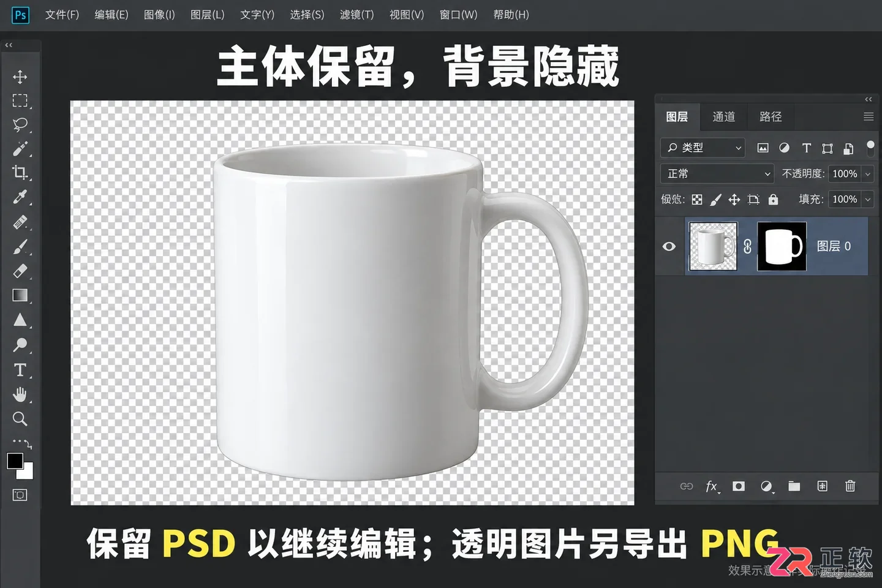
Task: Toggle lock image pixels brush icon
Action: tap(715, 199)
